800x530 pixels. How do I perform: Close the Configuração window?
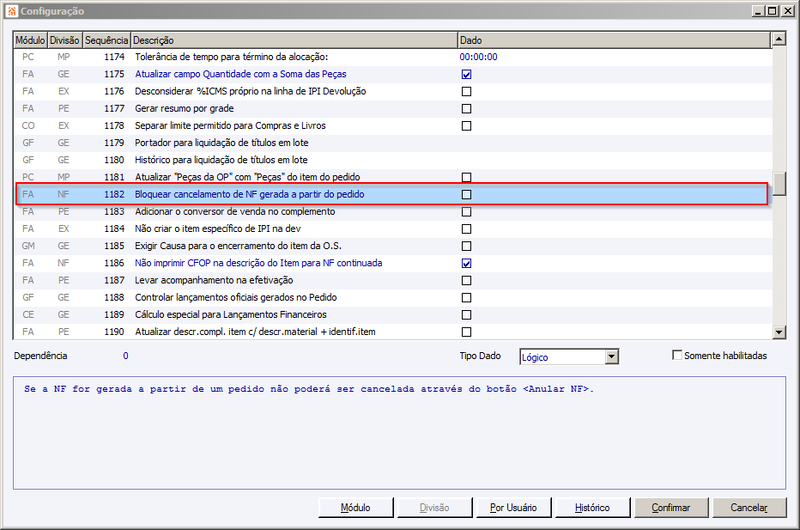point(787,11)
